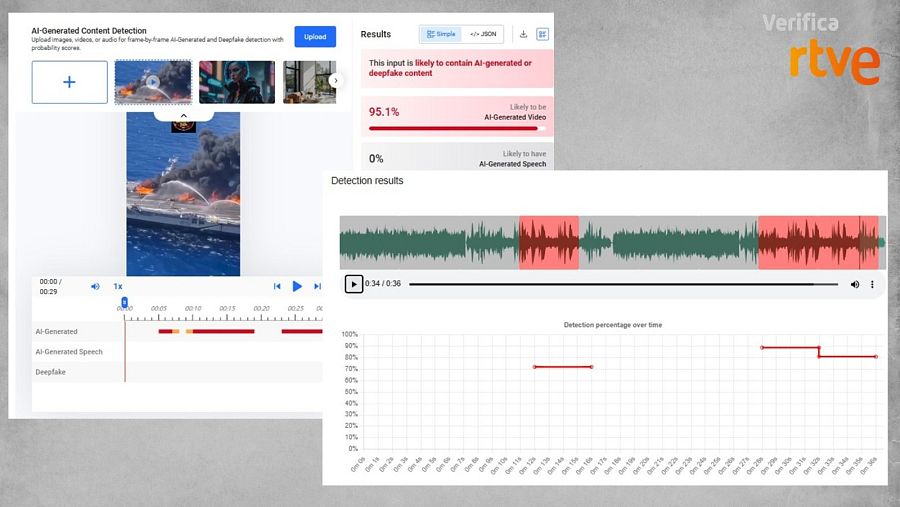Collapse the thumbnail strip with the up chevron
The image size is (900, 507).
pos(182,115)
